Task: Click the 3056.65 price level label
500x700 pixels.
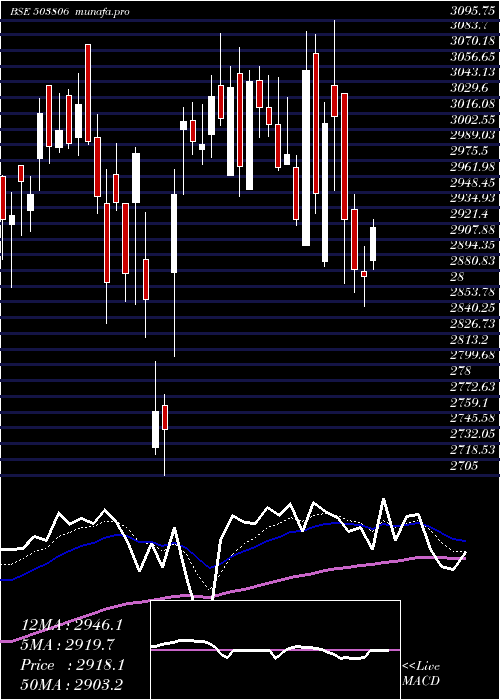Action: 473,57
